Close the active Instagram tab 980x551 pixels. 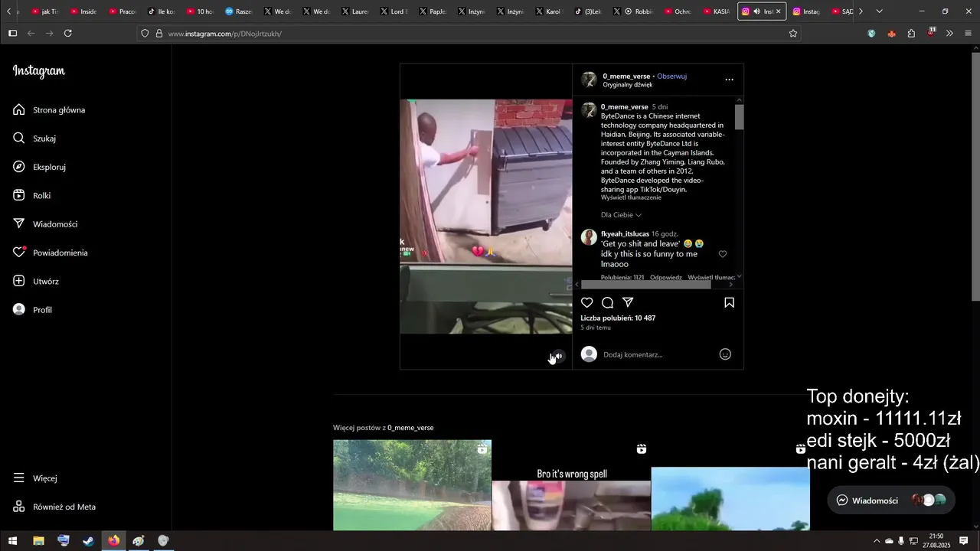click(x=779, y=11)
